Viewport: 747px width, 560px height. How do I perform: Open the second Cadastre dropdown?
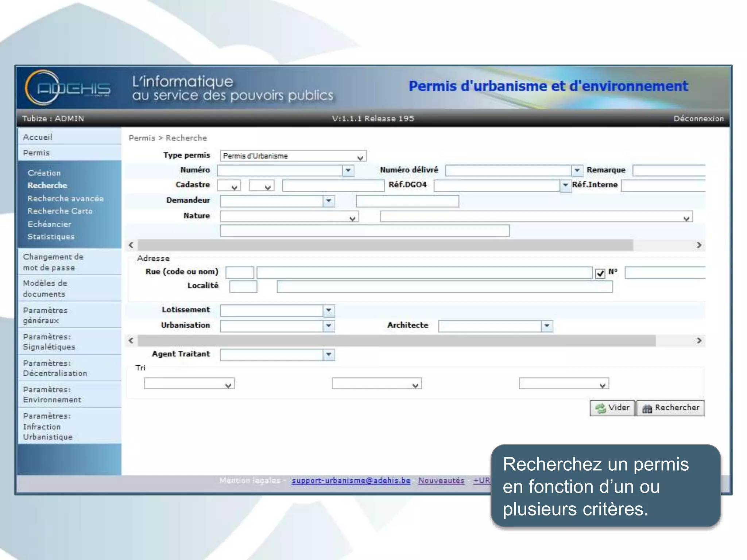click(x=261, y=186)
